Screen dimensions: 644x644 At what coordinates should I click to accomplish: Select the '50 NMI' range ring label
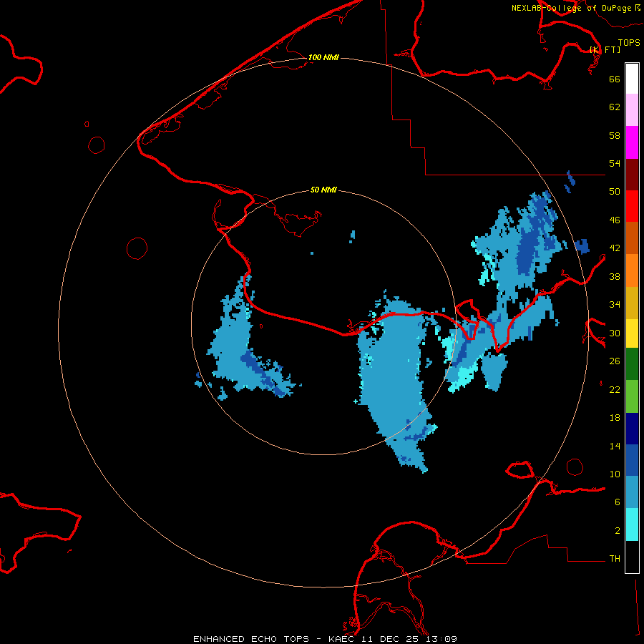point(323,190)
